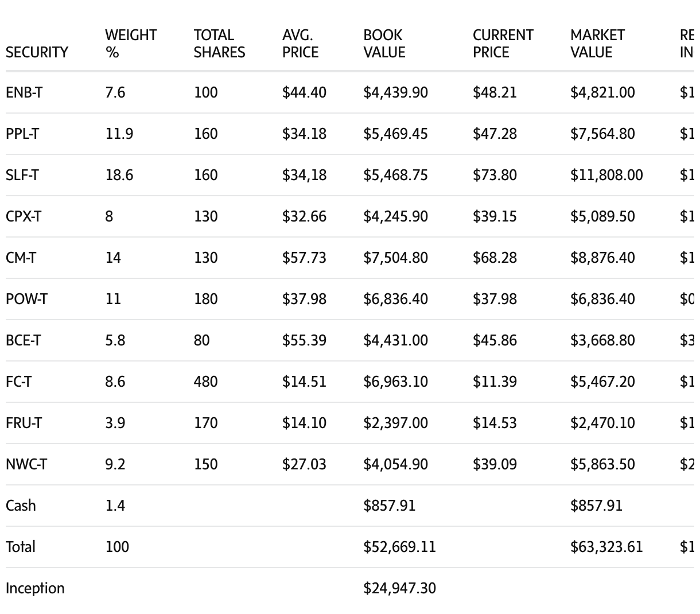This screenshot has width=700, height=614.
Task: Click the NWC-T ticker symbol
Action: [26, 464]
